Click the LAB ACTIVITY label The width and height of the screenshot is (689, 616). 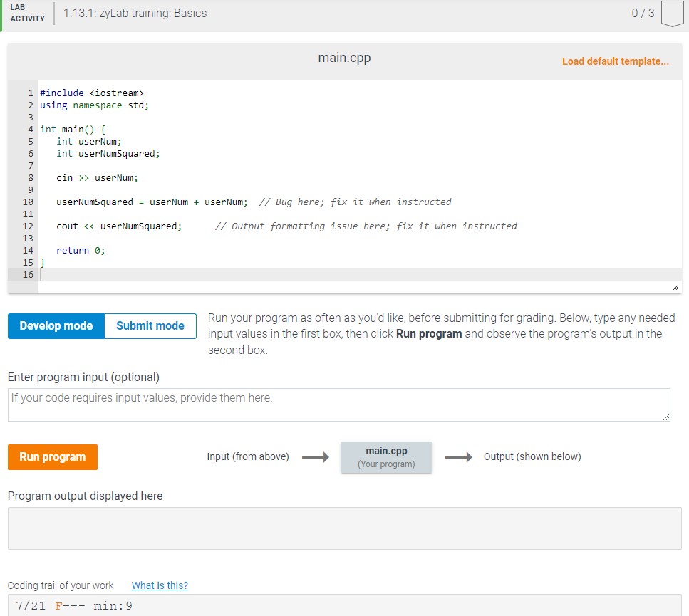pyautogui.click(x=26, y=14)
